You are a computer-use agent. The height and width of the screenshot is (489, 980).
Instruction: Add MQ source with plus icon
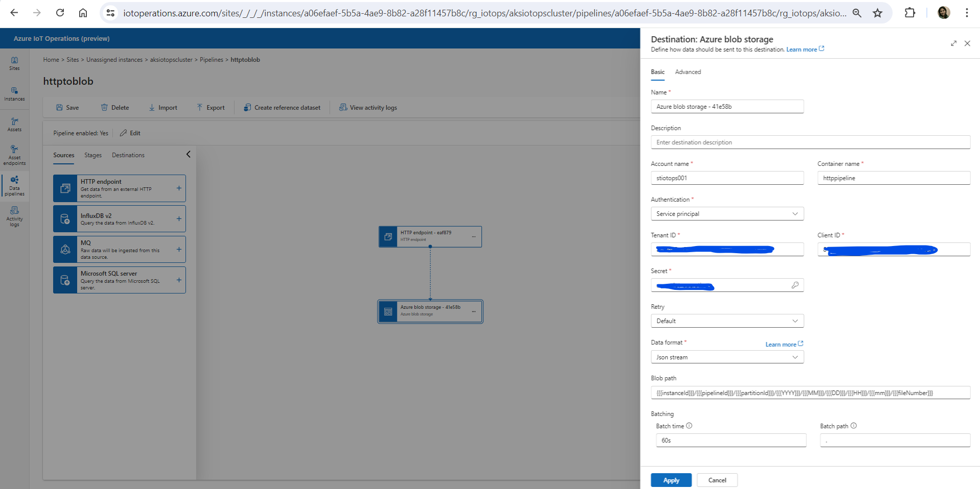(179, 250)
